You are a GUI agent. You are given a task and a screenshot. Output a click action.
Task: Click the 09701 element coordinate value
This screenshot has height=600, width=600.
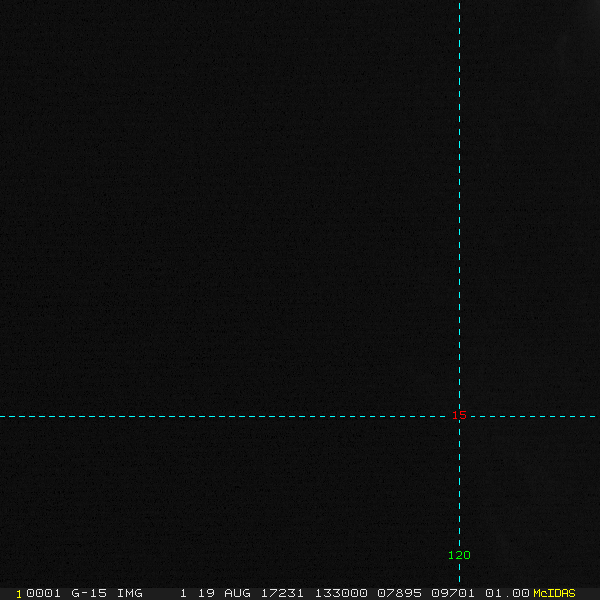[x=453, y=593]
